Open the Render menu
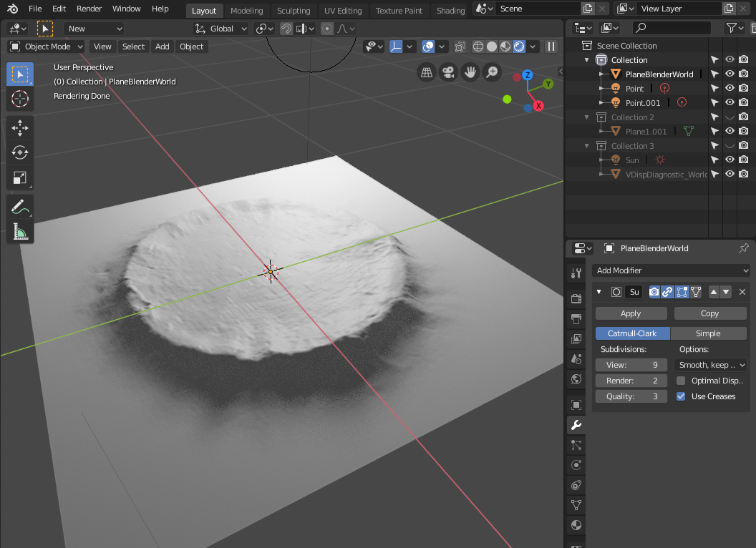The image size is (756, 548). (89, 9)
